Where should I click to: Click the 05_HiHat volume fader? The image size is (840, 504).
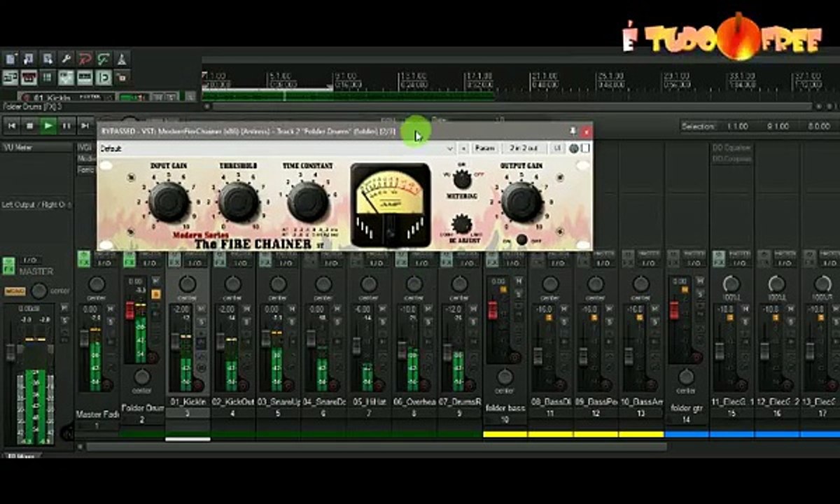tap(356, 345)
